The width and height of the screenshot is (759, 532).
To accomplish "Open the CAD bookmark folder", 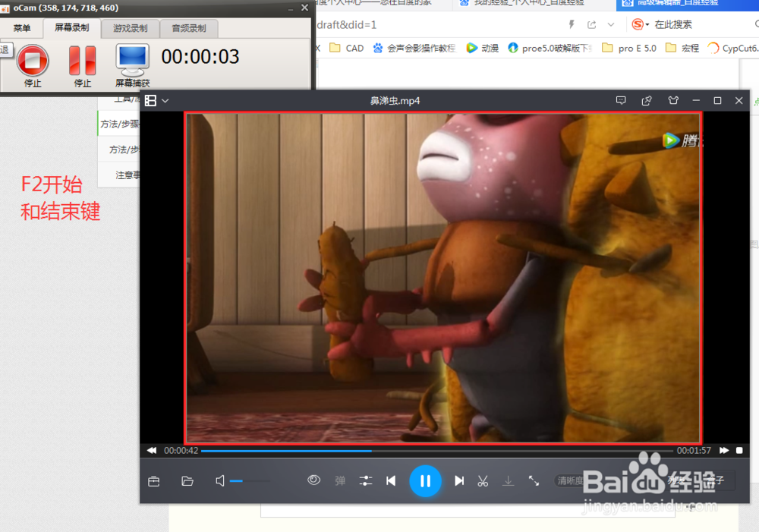I will [347, 48].
